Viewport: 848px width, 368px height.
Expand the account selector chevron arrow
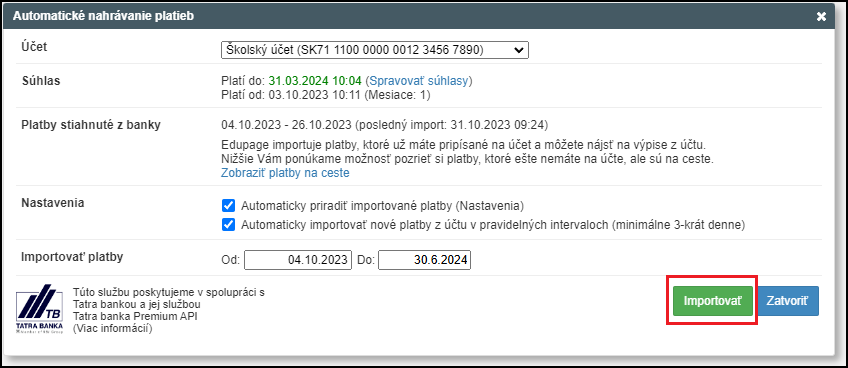(x=518, y=50)
